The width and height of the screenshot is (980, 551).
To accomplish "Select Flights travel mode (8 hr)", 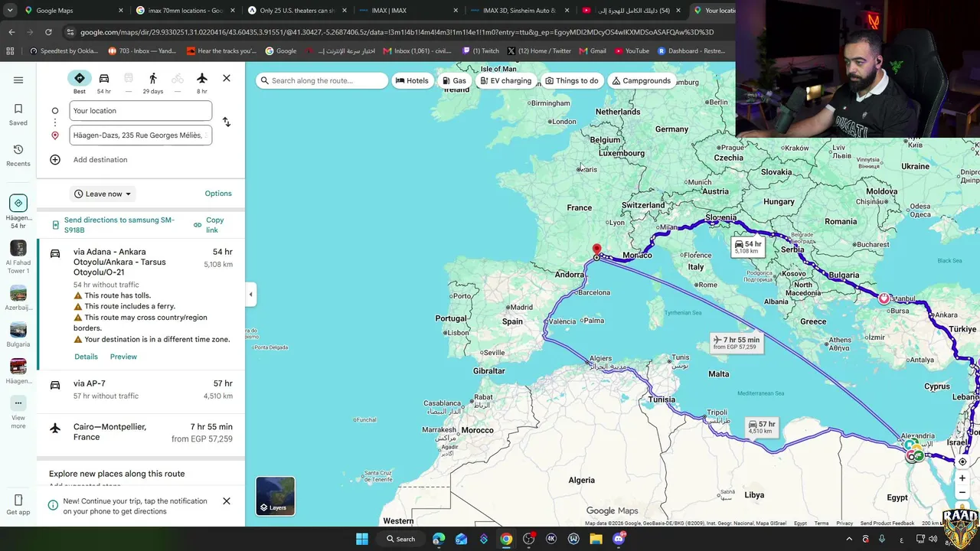I will tap(202, 83).
